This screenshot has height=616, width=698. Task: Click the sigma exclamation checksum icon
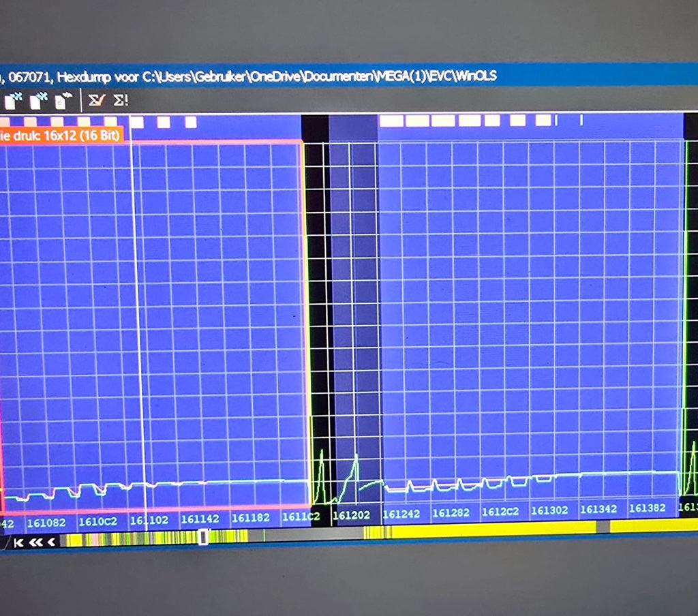pos(120,99)
